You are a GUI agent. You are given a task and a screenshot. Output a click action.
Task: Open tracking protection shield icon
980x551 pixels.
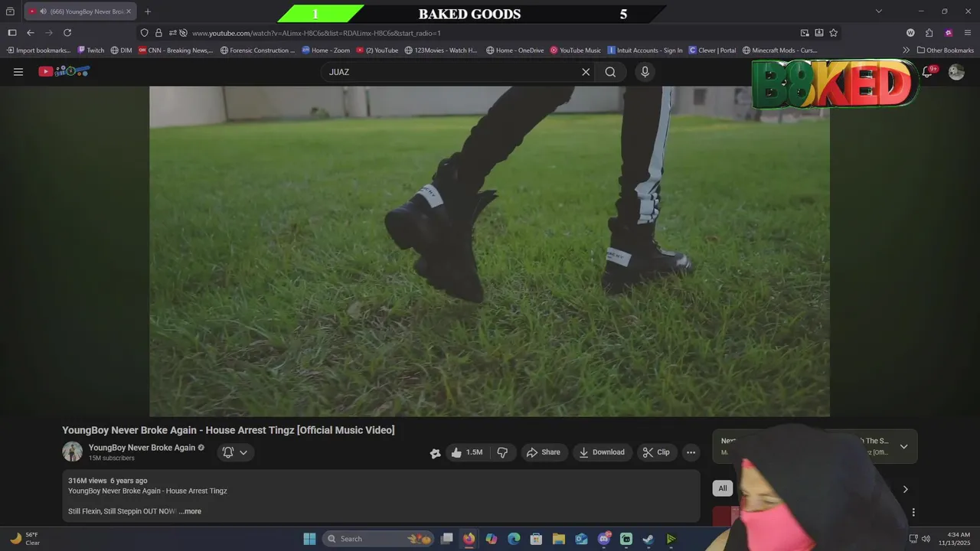tap(145, 33)
